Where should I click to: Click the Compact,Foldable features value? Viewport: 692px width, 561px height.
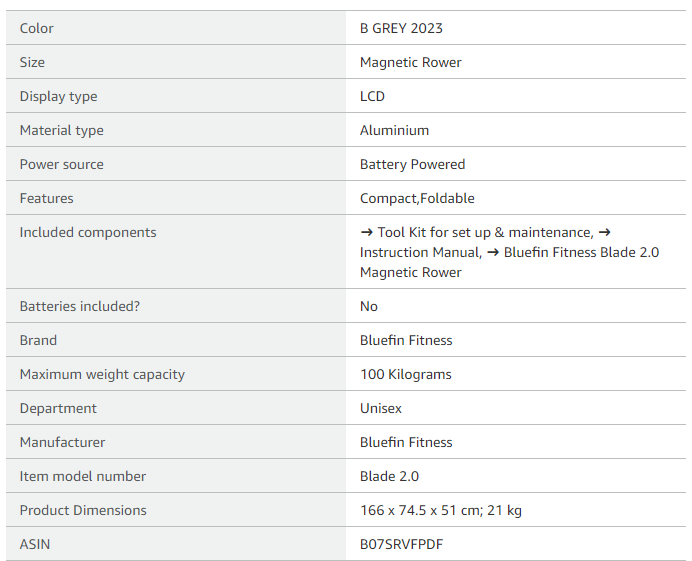click(417, 198)
